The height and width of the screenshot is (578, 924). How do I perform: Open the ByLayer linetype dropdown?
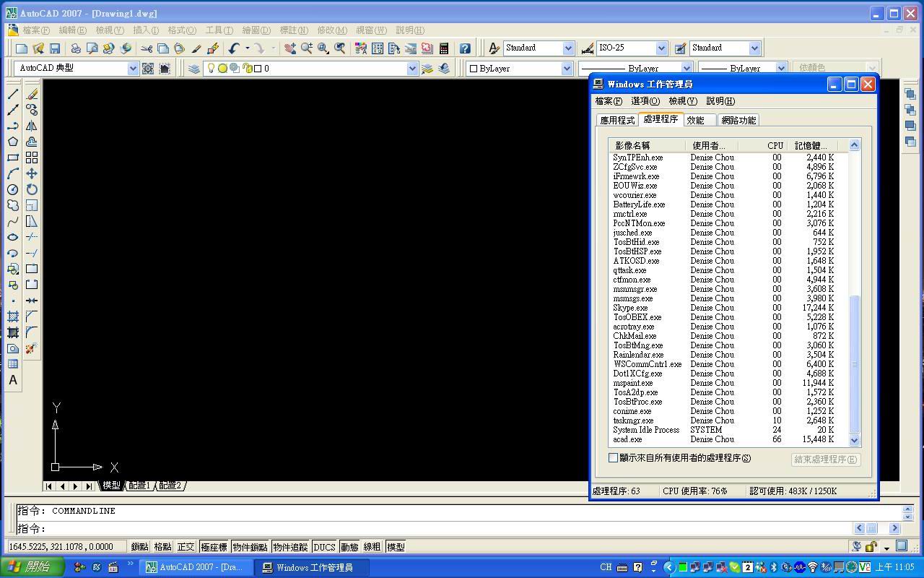point(688,68)
